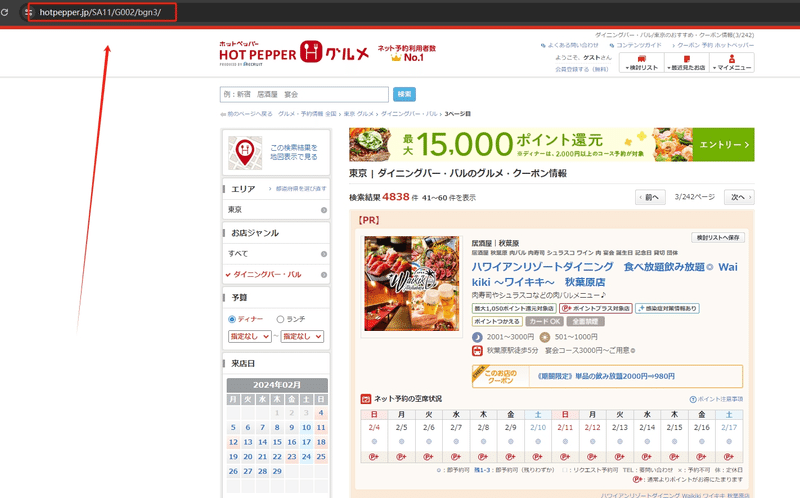Click point-plus icon under 2/16

tap(702, 457)
